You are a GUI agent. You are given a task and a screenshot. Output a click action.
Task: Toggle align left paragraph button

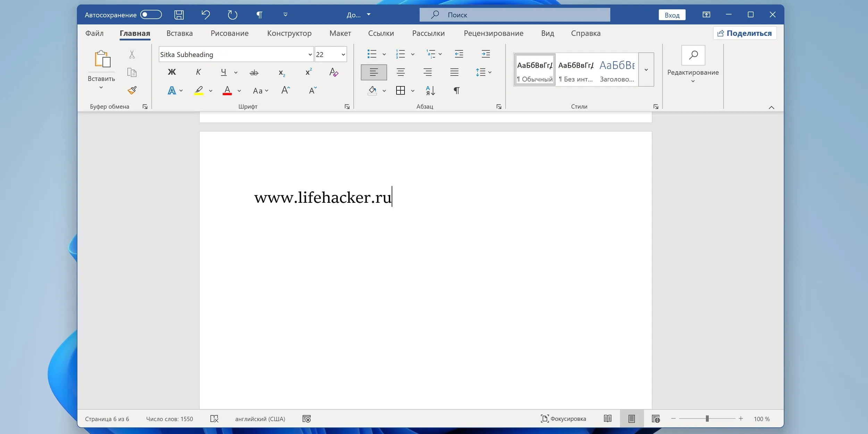pyautogui.click(x=374, y=72)
